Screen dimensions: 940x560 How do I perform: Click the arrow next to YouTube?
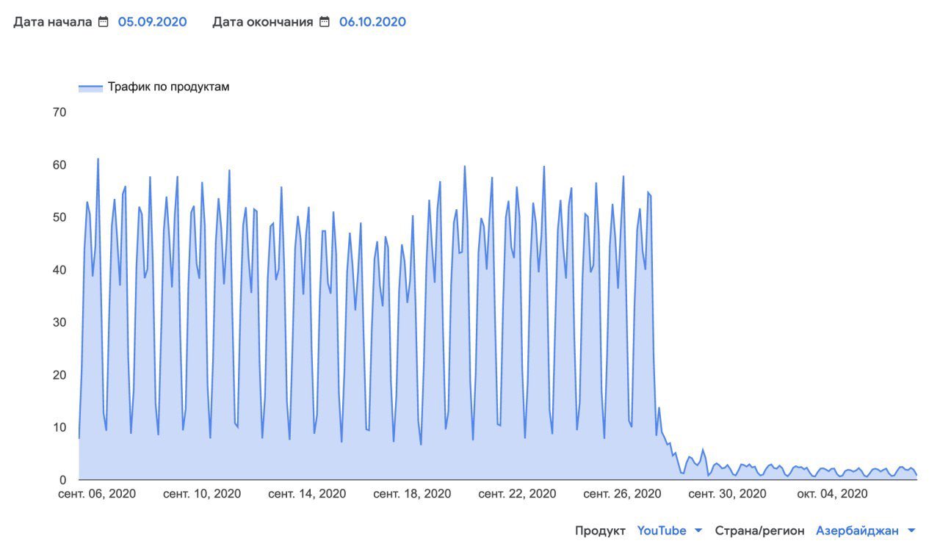698,531
